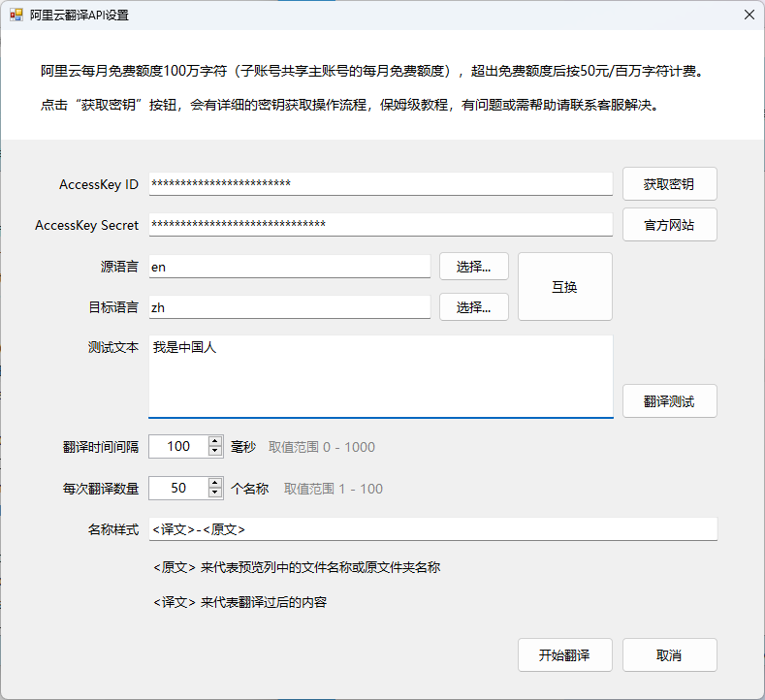765x700 pixels.
Task: Open the 官方网站 button
Action: point(669,225)
